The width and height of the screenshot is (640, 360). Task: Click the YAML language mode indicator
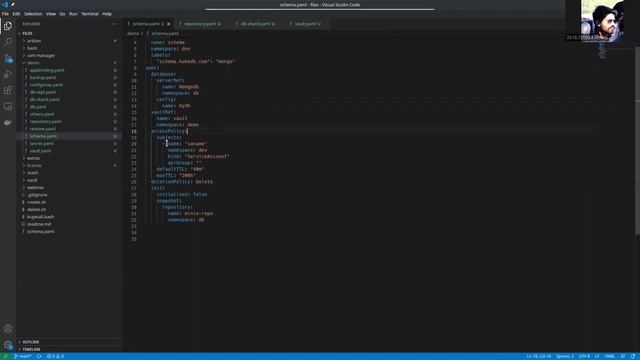coord(610,356)
